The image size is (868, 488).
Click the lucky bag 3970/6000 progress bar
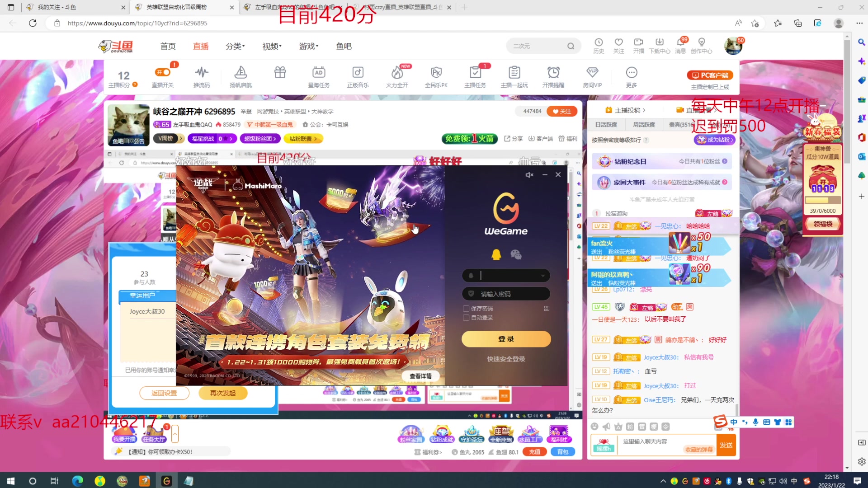click(822, 200)
